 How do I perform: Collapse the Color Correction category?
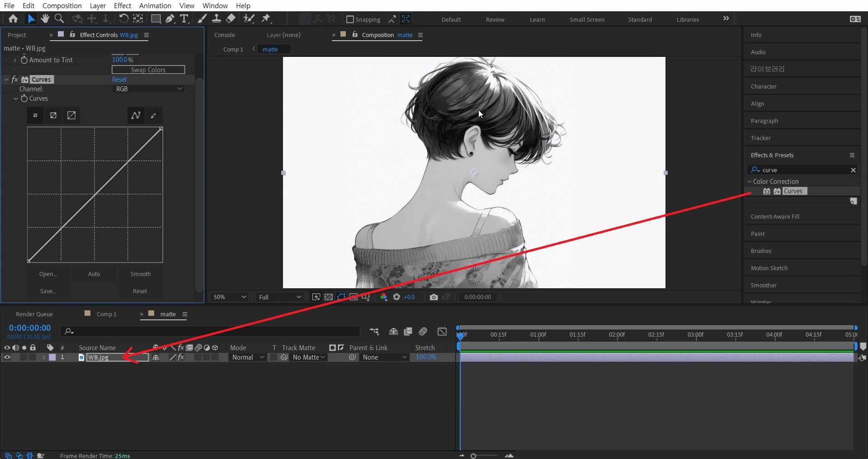coord(750,181)
